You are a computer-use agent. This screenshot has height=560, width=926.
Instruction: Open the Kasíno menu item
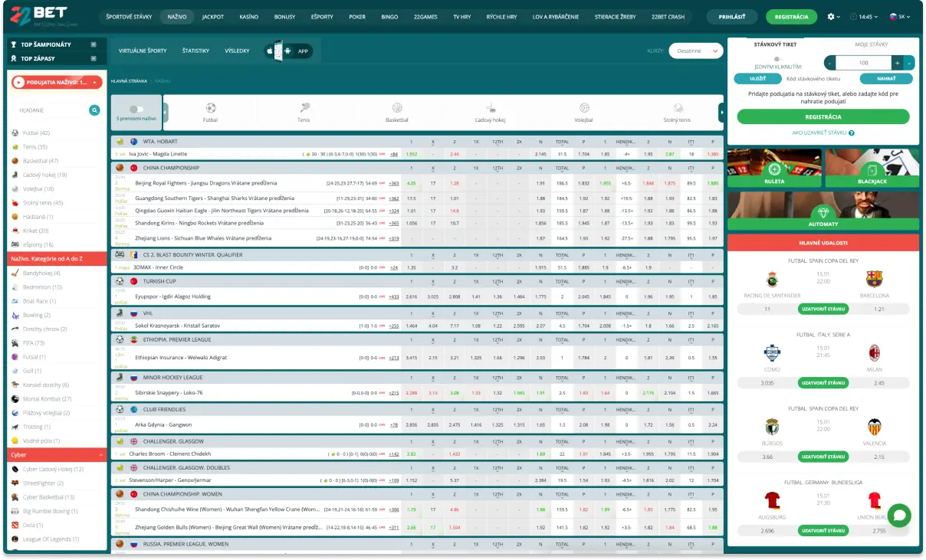249,16
